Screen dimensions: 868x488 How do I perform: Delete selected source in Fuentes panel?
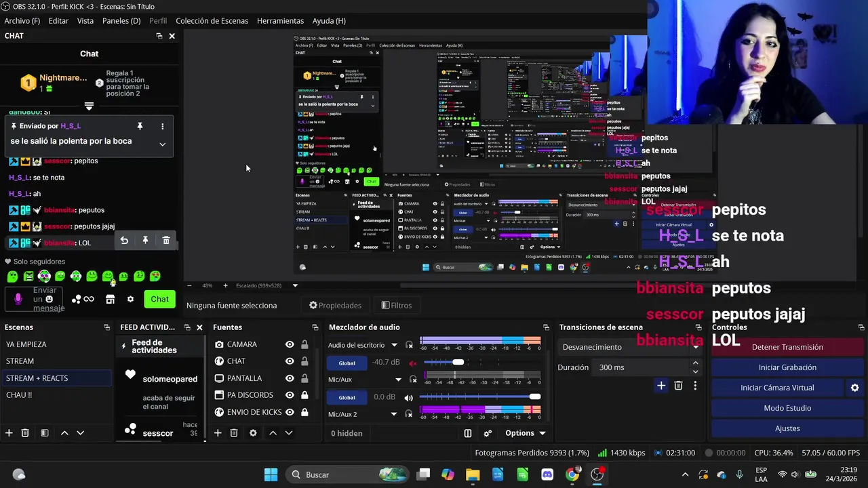[234, 433]
